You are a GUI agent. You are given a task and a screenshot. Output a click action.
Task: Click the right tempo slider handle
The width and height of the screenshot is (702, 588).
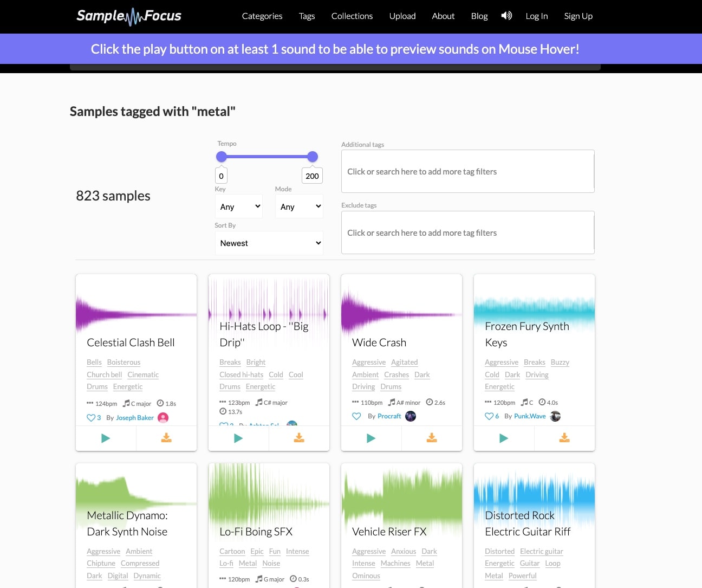tap(313, 157)
